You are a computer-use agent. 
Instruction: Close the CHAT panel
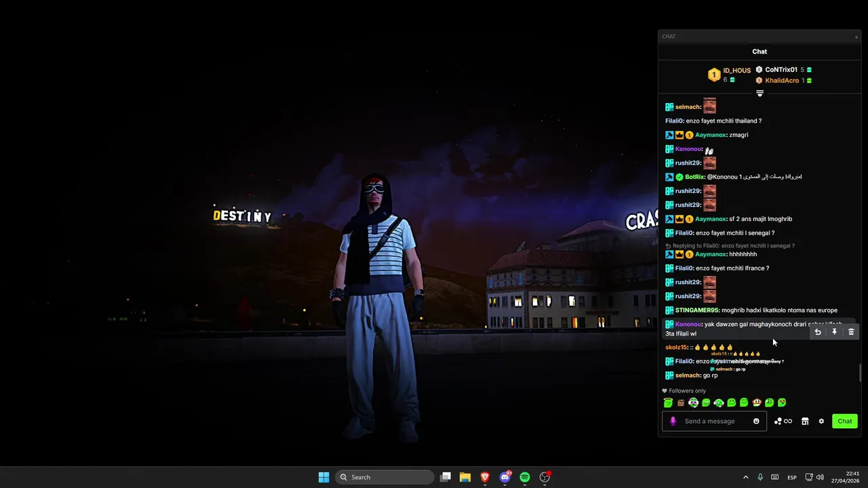(x=856, y=37)
